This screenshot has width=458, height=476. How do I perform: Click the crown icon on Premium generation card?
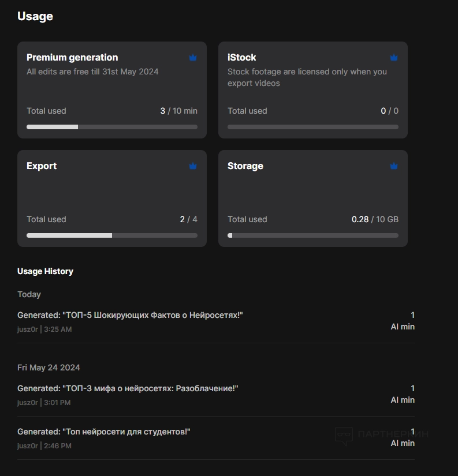pos(193,58)
